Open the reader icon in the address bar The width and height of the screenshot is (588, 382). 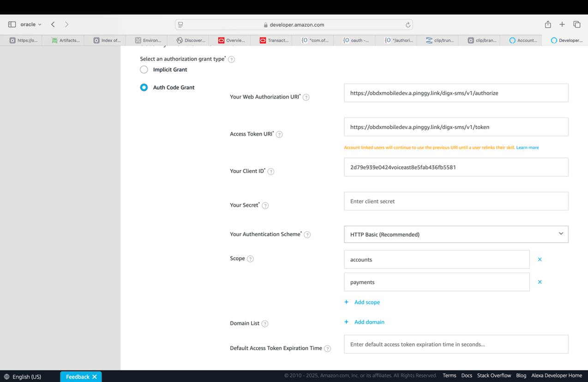pos(180,25)
